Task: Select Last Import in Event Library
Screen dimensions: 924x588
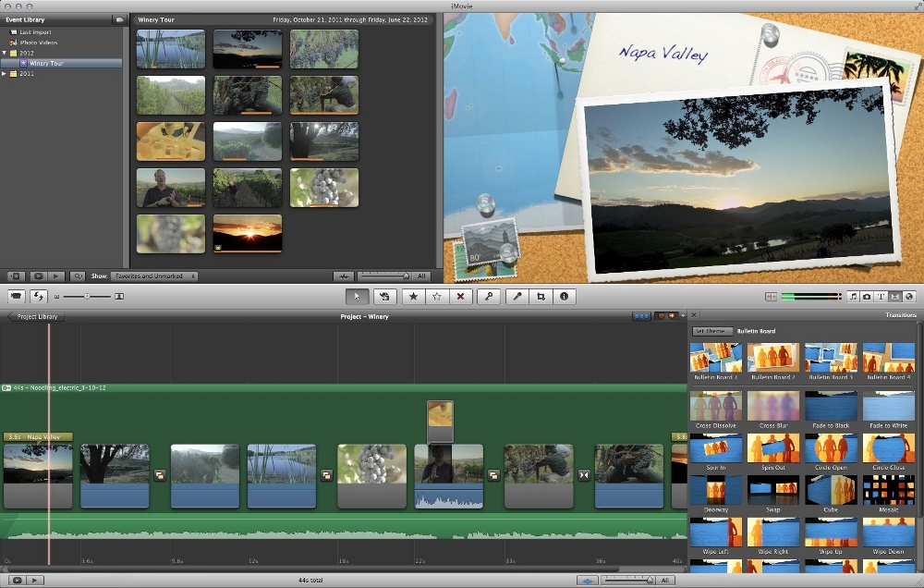Action: [35, 32]
